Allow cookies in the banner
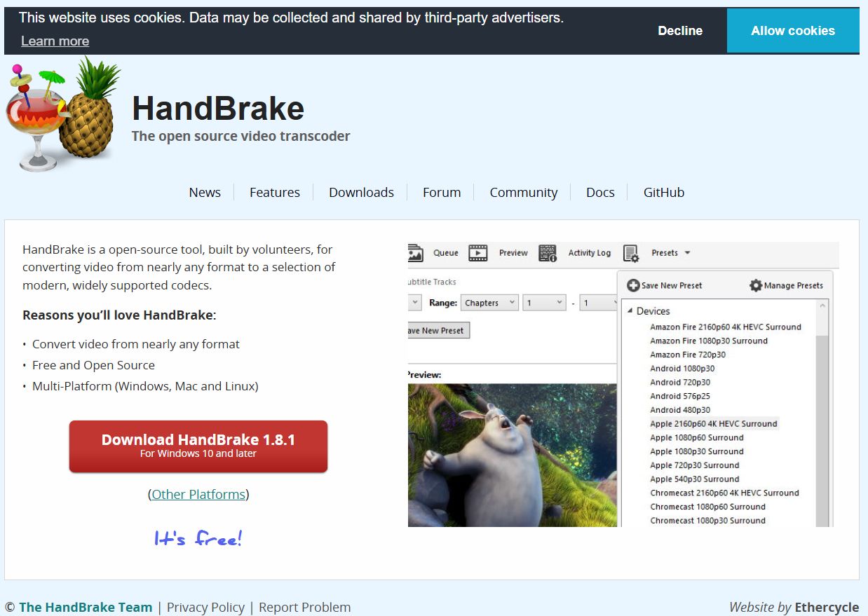This screenshot has width=868, height=616. (x=793, y=31)
